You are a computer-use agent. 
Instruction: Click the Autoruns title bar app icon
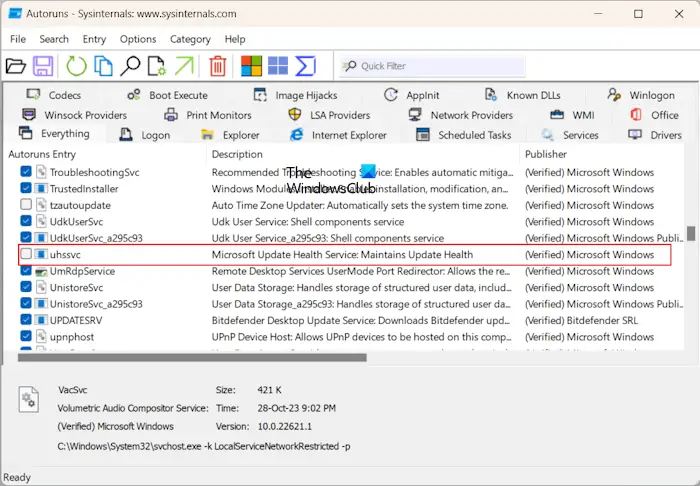point(15,14)
